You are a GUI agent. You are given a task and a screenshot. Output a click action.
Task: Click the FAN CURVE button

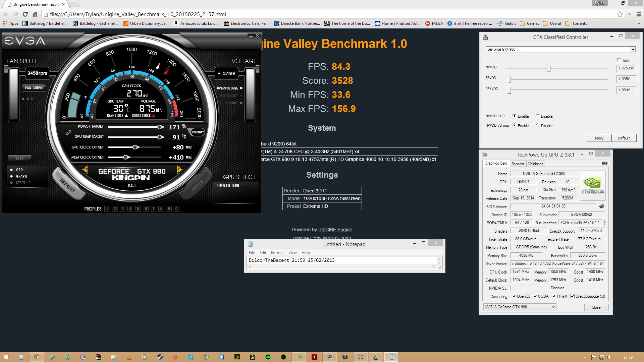point(34,88)
